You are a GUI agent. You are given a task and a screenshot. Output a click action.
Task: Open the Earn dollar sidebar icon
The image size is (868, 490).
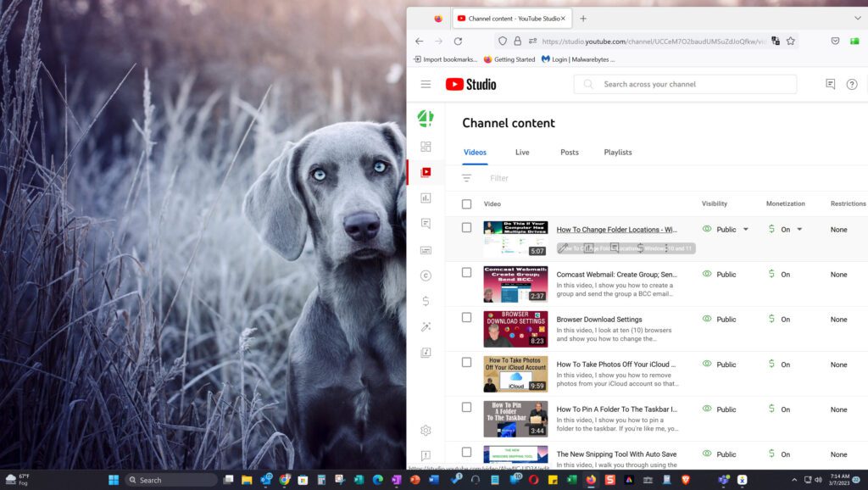(x=426, y=301)
